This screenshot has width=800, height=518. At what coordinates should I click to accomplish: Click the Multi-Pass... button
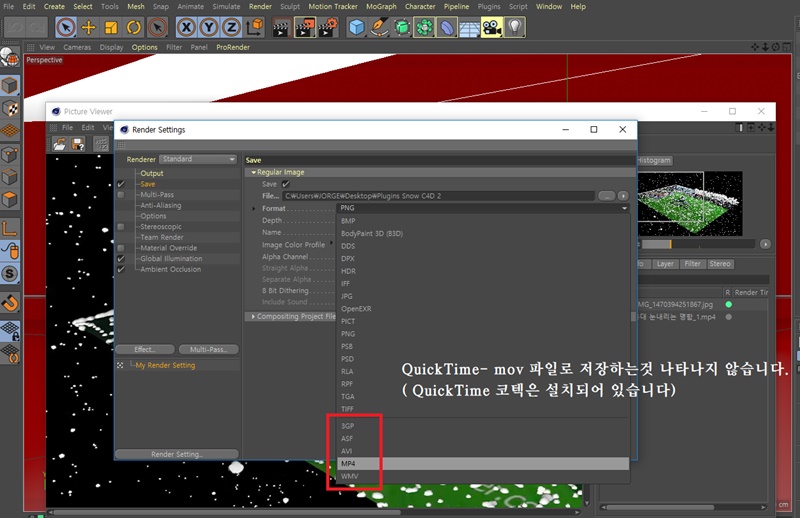208,350
